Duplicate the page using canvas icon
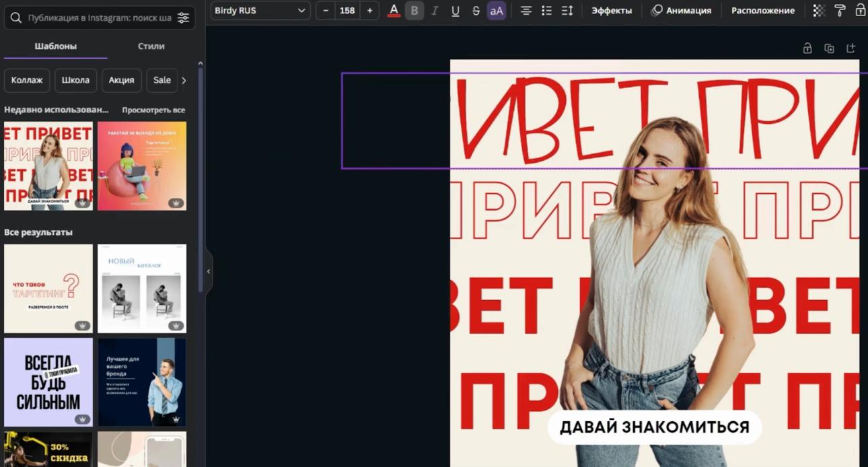The image size is (868, 467). point(829,48)
